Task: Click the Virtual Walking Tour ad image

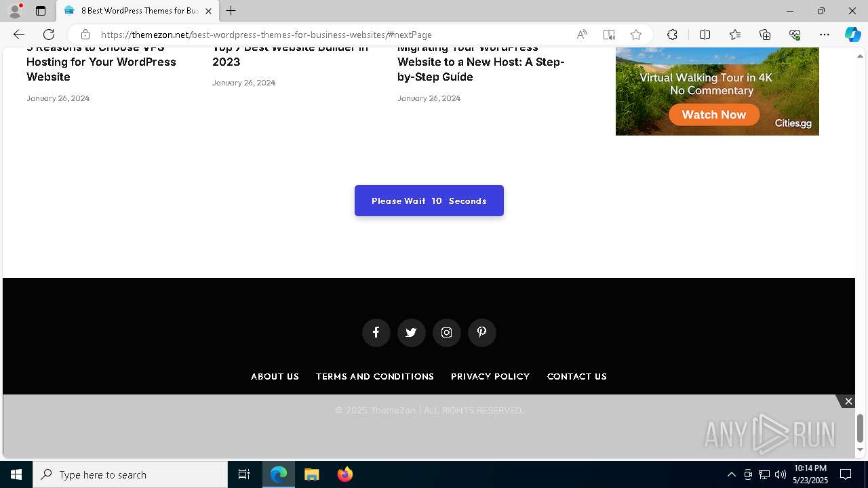Action: click(x=717, y=91)
